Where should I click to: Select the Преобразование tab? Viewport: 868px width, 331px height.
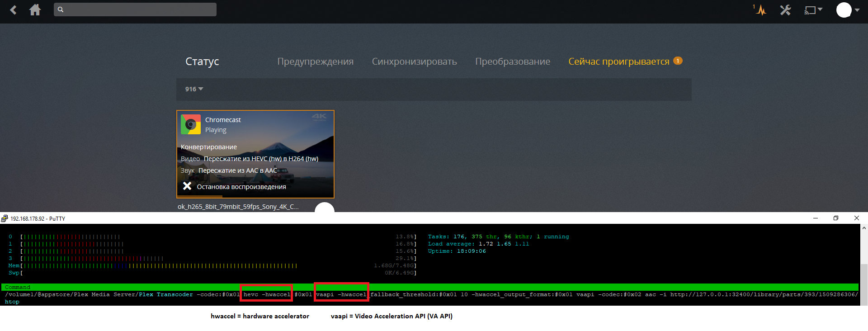point(512,61)
